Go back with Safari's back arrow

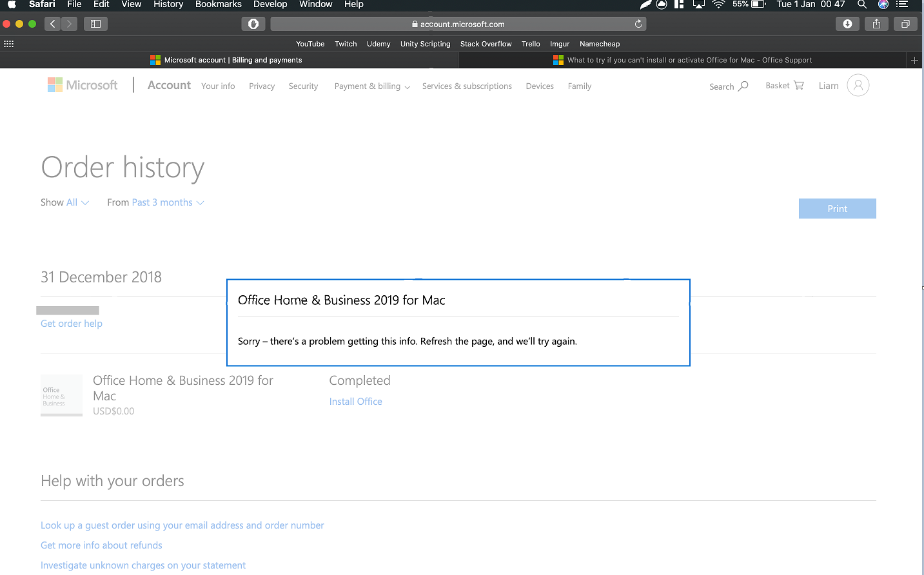click(53, 24)
